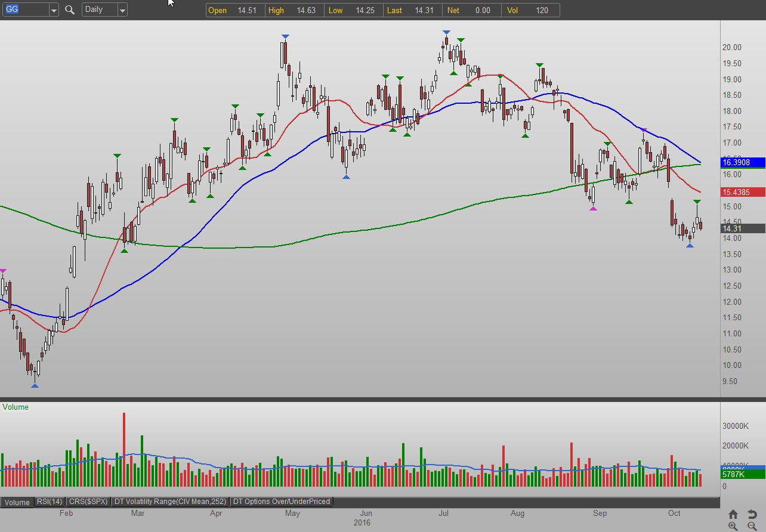The image size is (766, 532).
Task: Open the GG symbol dropdown arrow
Action: click(54, 10)
